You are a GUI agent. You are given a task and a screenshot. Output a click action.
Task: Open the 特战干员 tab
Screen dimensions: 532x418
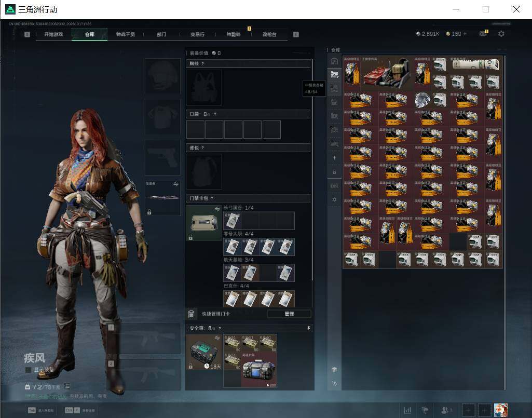coord(126,34)
